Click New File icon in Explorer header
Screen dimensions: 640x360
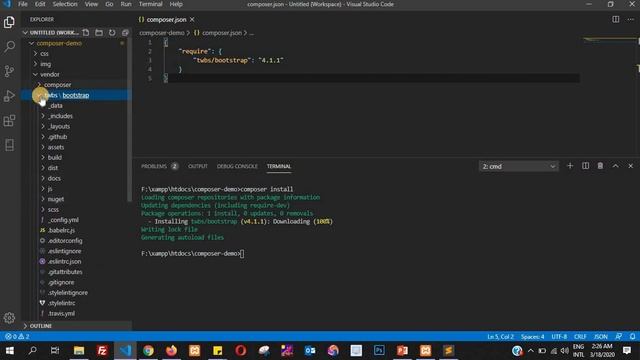tap(86, 32)
